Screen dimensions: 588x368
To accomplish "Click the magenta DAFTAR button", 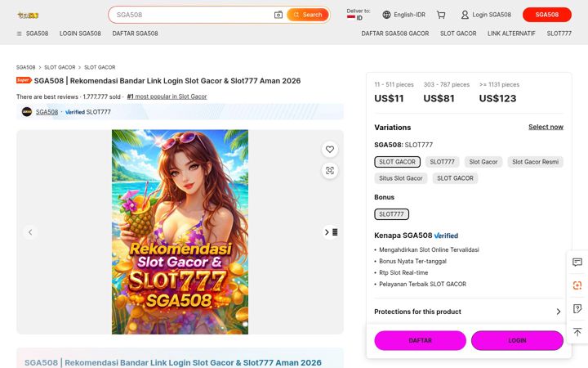I will coord(420,340).
